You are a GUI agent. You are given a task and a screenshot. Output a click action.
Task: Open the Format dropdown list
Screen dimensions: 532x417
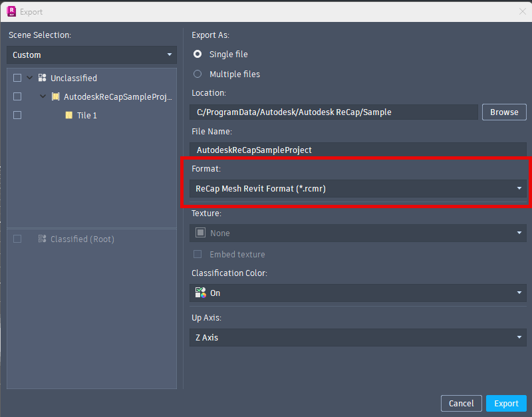tap(358, 189)
